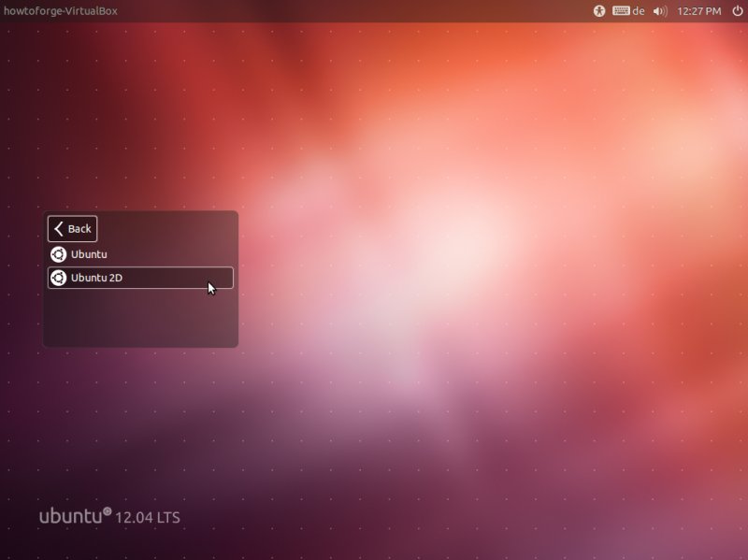Open the sound volume indicator
Screen dimensions: 748x560
point(660,11)
